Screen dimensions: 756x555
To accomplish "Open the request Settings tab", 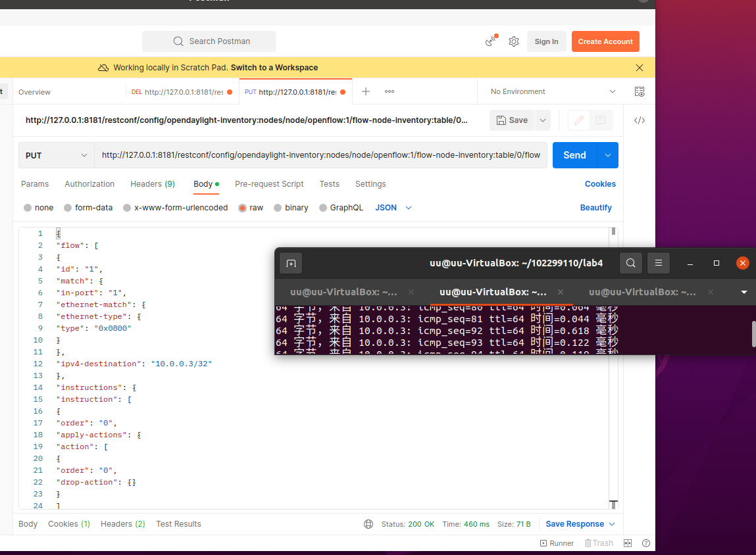I will 370,184.
